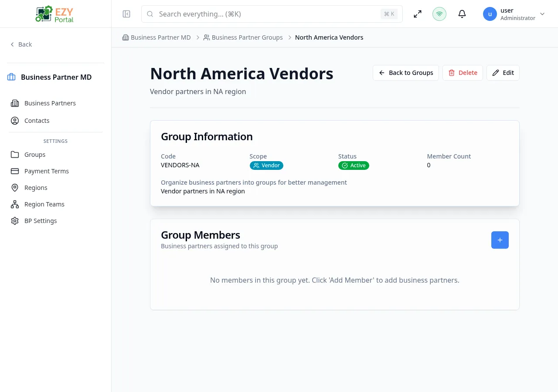Click the blue plus Add Member button

[500, 240]
